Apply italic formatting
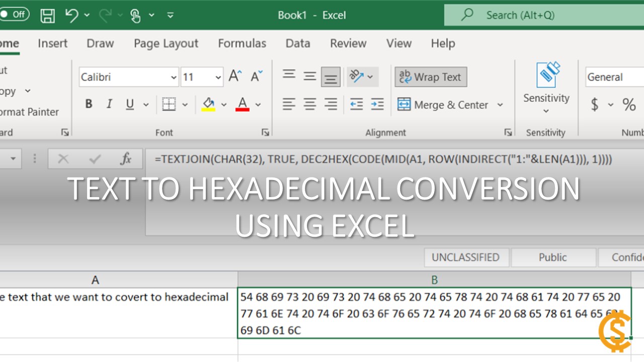The width and height of the screenshot is (644, 362). pos(109,104)
